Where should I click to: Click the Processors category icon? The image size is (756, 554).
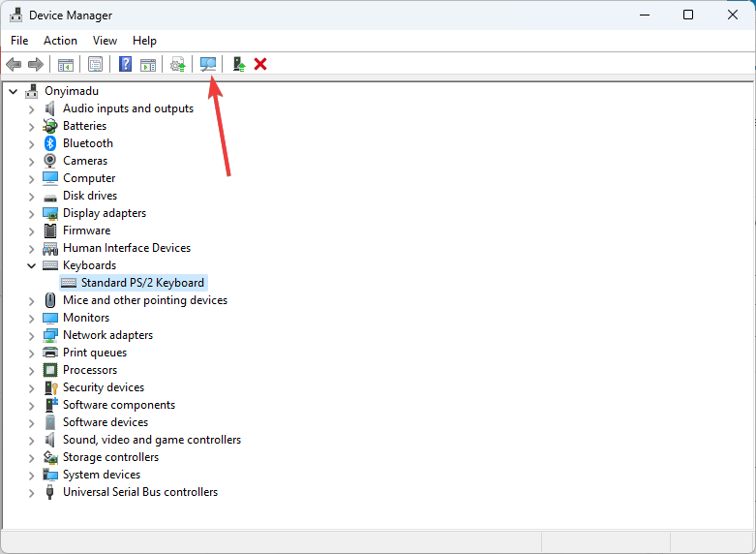[x=50, y=370]
